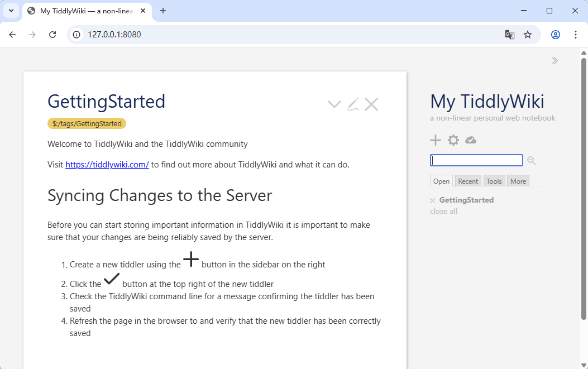Screen dimensions: 588x369
Task: Click the checkmark icon in step 2 instructions
Action: (x=111, y=279)
